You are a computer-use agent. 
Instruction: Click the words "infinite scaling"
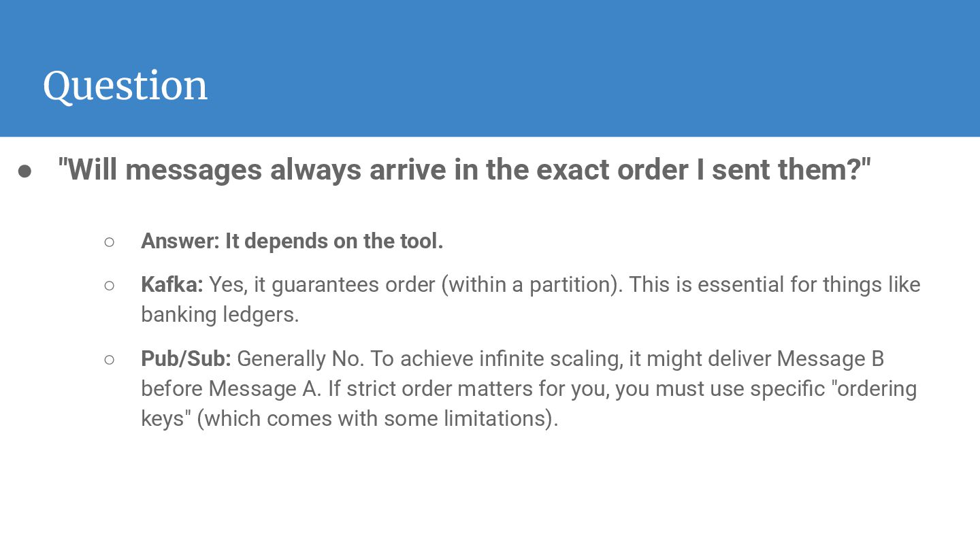[551, 358]
